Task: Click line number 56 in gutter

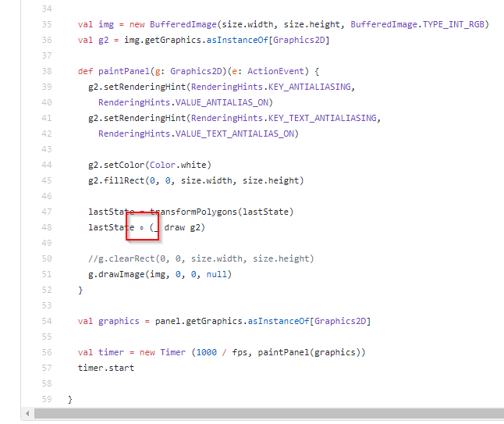Action: (47, 352)
